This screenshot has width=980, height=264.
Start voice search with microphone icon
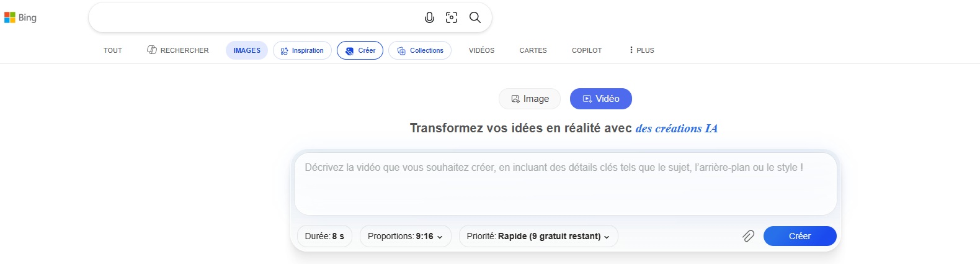[x=429, y=17]
